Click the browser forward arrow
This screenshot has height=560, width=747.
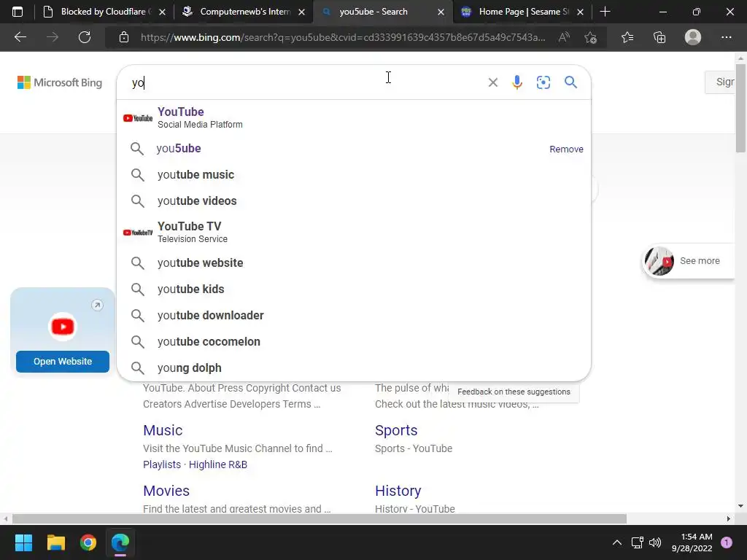pyautogui.click(x=53, y=37)
